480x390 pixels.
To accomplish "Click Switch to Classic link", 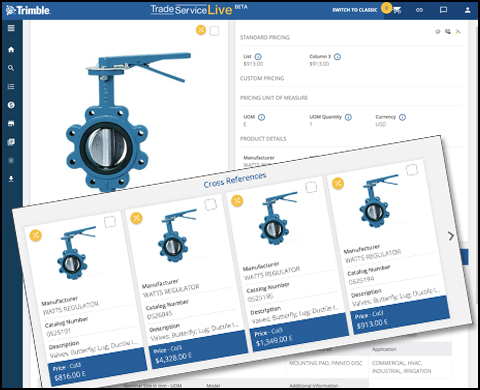I will 354,10.
